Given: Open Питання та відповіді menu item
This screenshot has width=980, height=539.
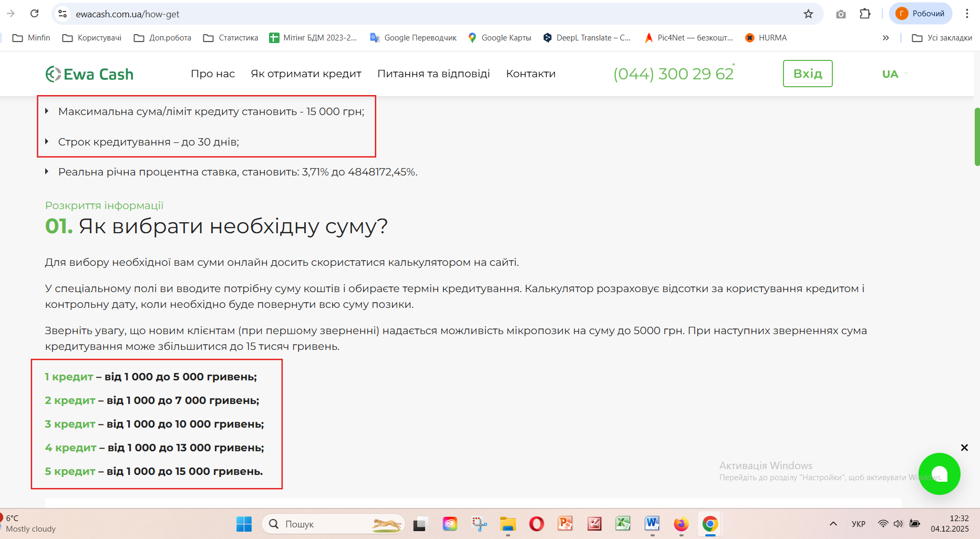Looking at the screenshot, I should (434, 74).
